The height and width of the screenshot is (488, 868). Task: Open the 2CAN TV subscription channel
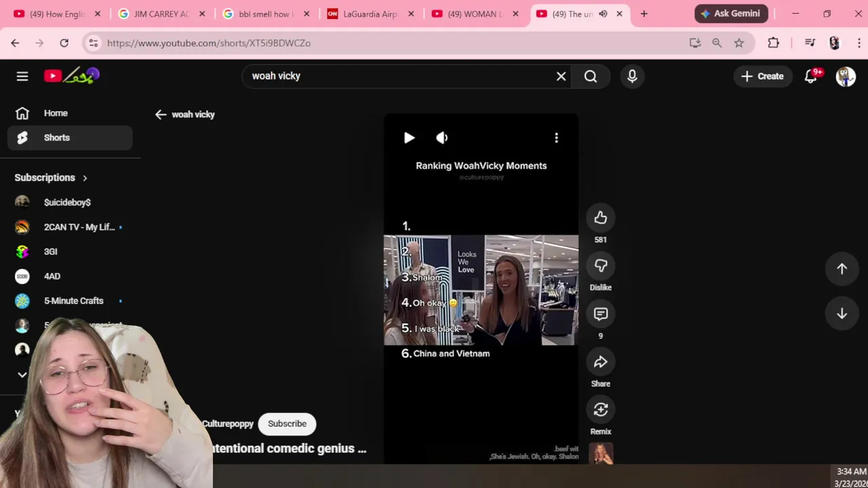[x=70, y=227]
